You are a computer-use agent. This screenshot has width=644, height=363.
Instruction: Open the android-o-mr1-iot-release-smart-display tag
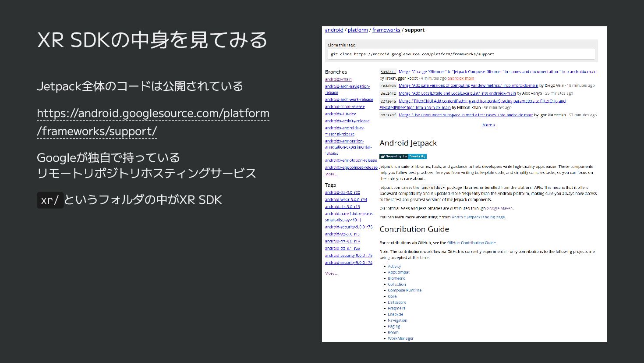pyautogui.click(x=349, y=217)
